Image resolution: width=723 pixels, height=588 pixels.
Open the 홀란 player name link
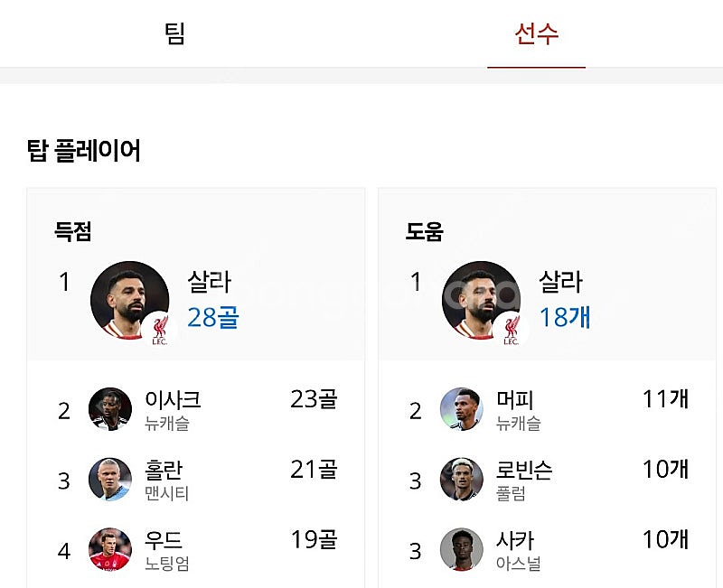click(x=164, y=470)
